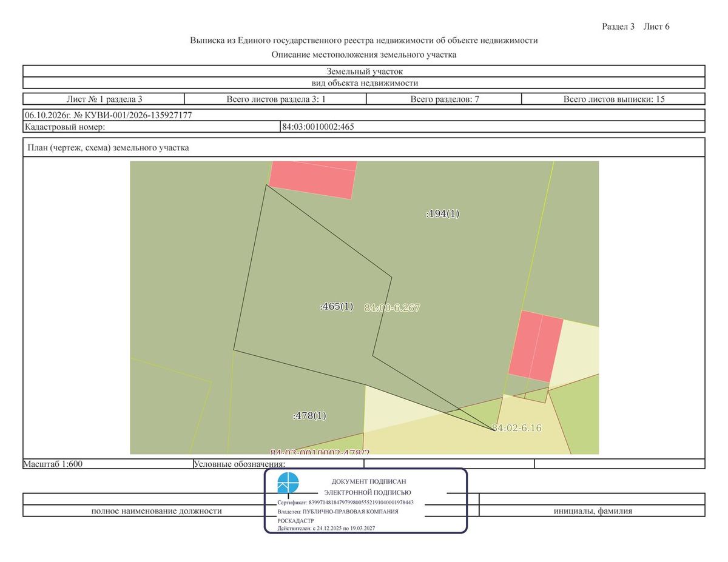Click the heading beginning "Выписка из Единого государственного реестра"
This screenshot has width=728, height=562.
click(364, 41)
